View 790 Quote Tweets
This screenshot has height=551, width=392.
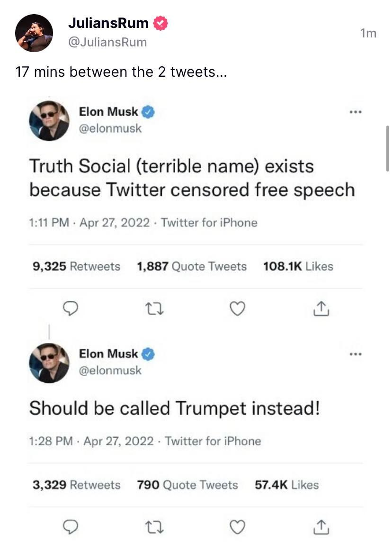click(x=187, y=485)
